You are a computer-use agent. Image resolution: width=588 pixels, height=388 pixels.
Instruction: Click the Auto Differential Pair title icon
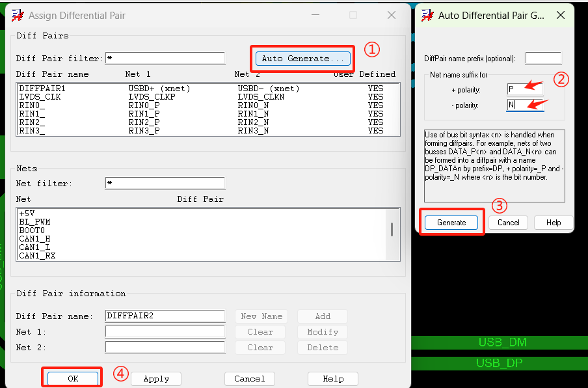tap(427, 16)
